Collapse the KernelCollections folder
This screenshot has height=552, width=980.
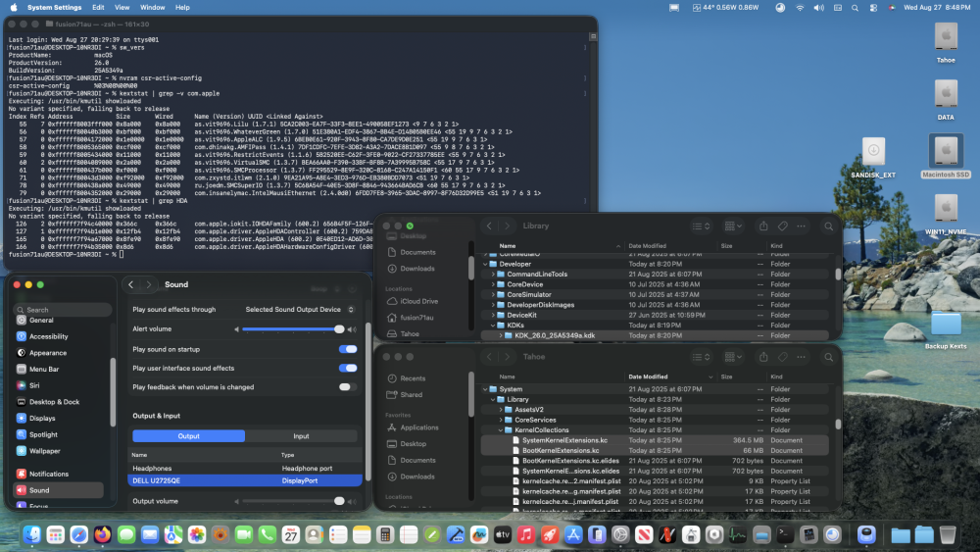coord(501,430)
